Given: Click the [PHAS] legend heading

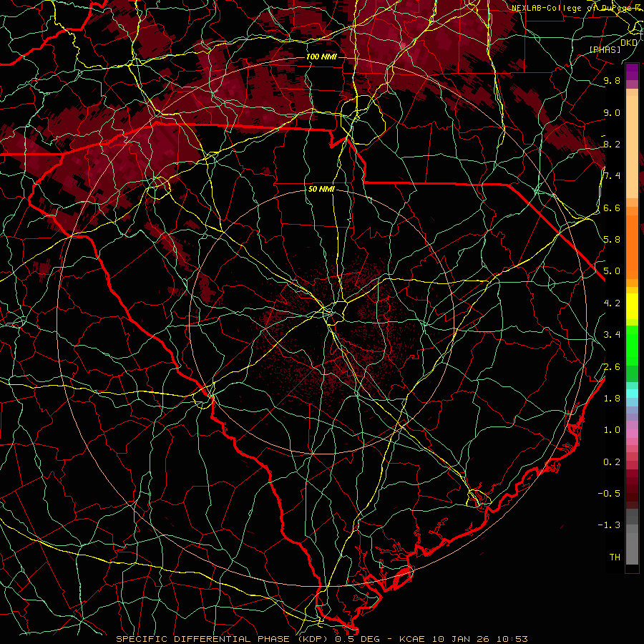Looking at the screenshot, I should click(x=605, y=50).
